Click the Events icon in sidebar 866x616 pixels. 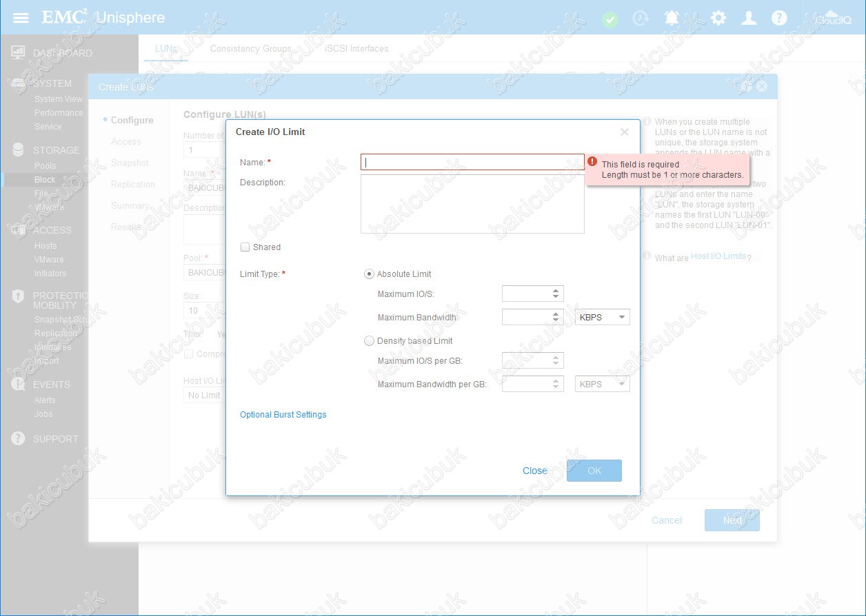pyautogui.click(x=19, y=384)
